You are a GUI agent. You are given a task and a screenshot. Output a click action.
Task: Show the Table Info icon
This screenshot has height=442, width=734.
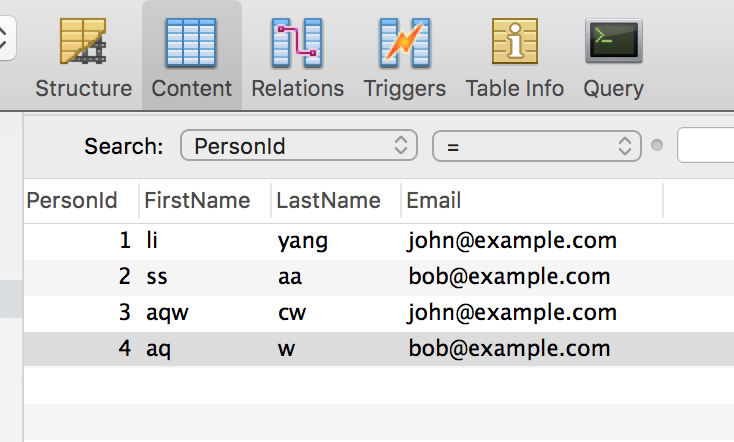[x=514, y=41]
